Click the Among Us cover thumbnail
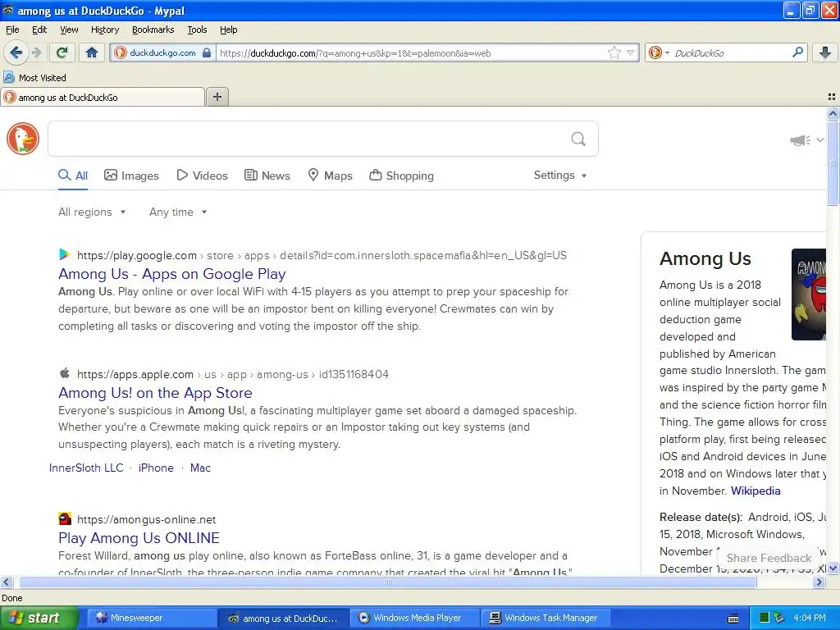The image size is (840, 630). click(808, 294)
